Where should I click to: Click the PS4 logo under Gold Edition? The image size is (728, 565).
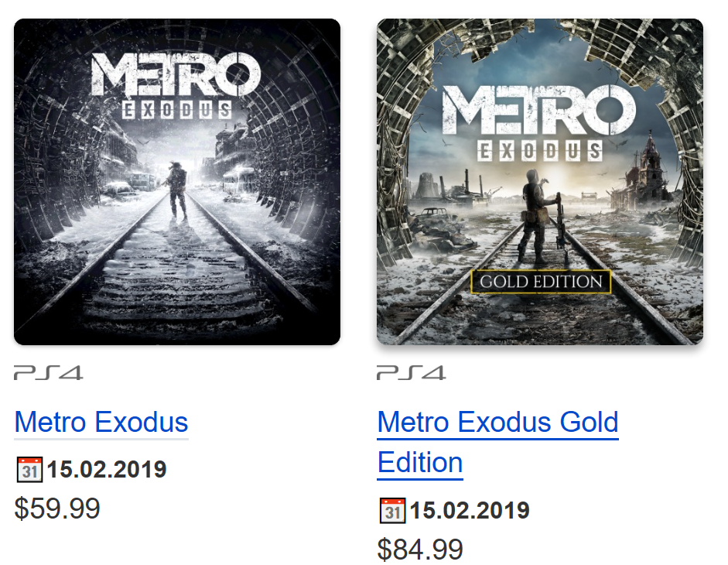[x=411, y=373]
